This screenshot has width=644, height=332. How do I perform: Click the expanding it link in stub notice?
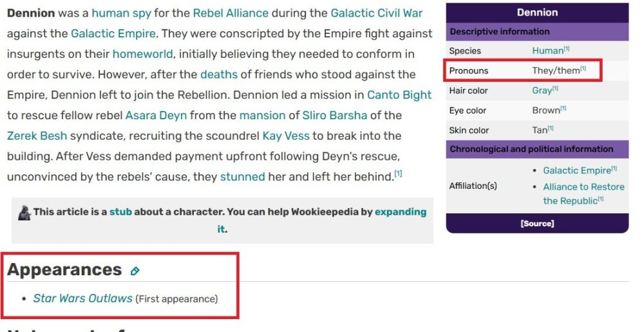(x=400, y=211)
